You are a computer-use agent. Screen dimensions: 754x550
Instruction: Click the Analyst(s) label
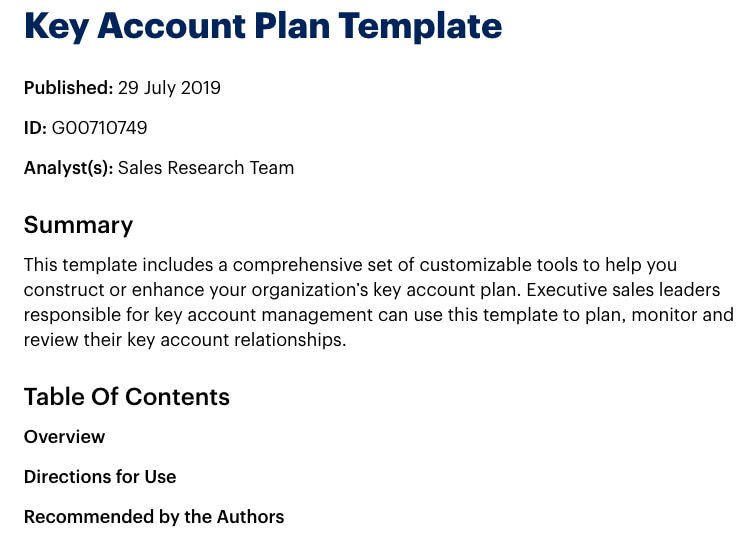coord(68,168)
